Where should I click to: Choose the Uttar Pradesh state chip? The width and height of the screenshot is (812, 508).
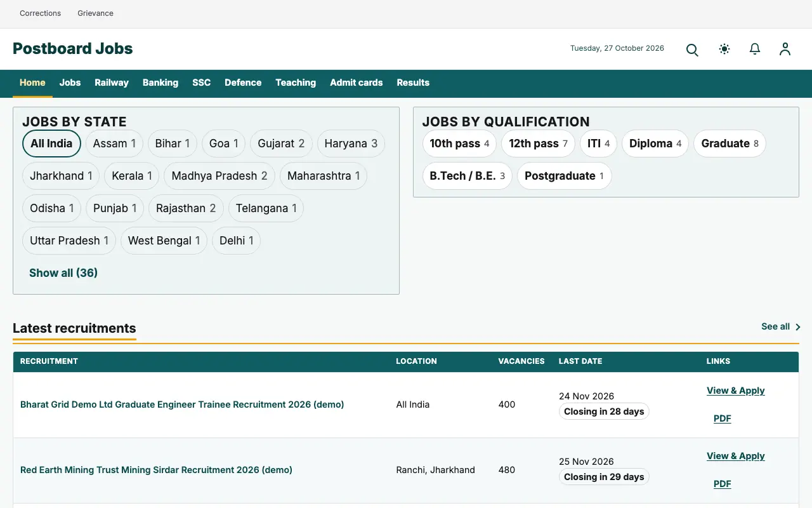click(69, 241)
